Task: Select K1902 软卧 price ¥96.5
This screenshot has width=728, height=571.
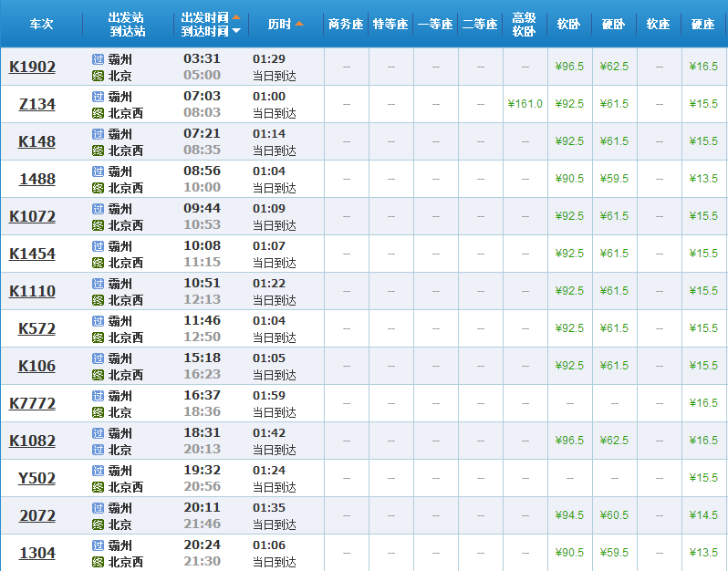Action: 569,67
